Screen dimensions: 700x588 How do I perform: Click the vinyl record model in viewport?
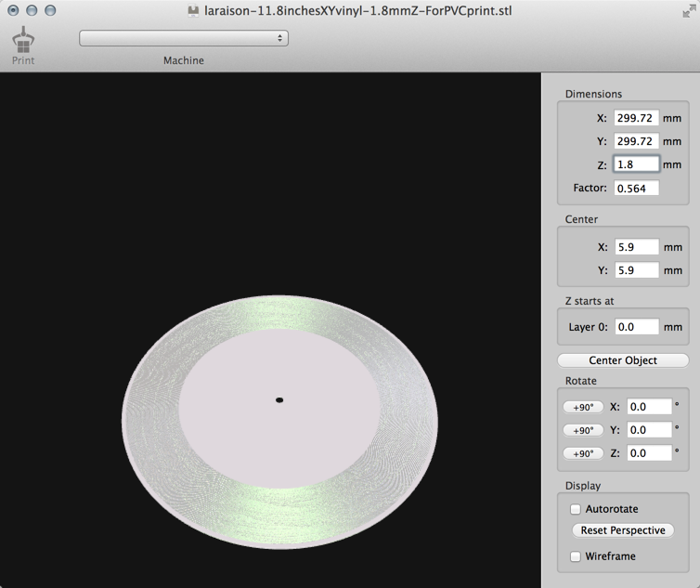pos(280,422)
